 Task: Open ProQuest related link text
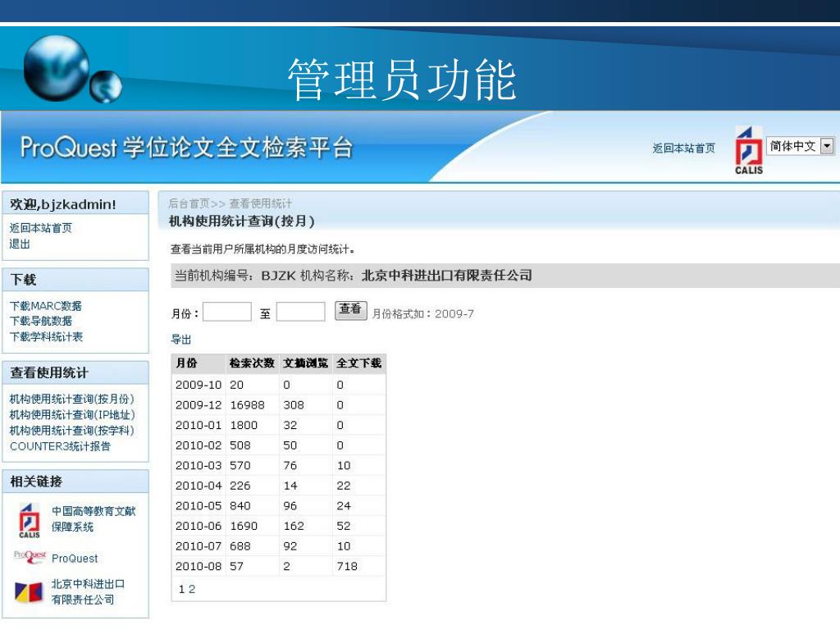[75, 558]
